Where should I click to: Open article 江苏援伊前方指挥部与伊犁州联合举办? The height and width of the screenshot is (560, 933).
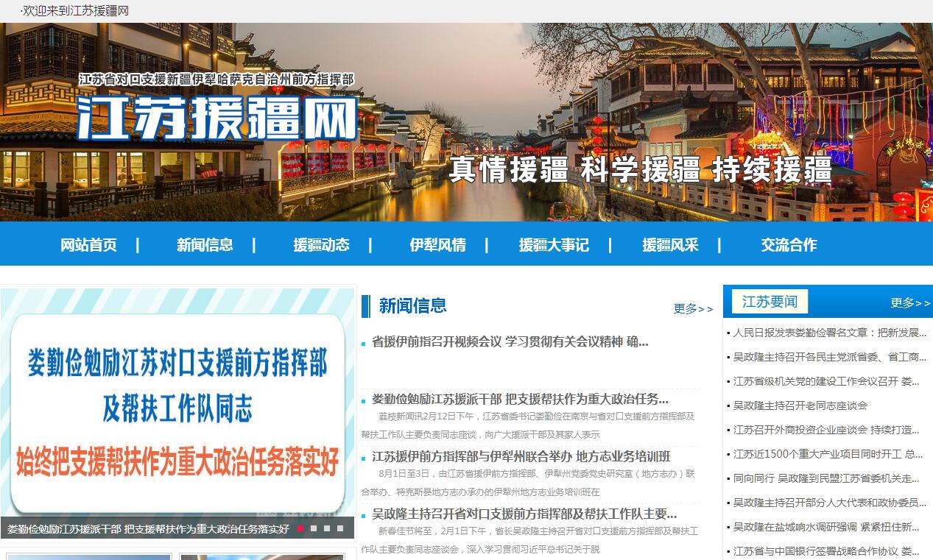(521, 456)
